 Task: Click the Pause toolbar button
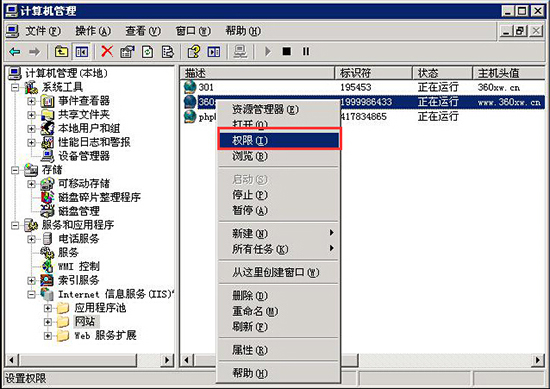point(306,52)
